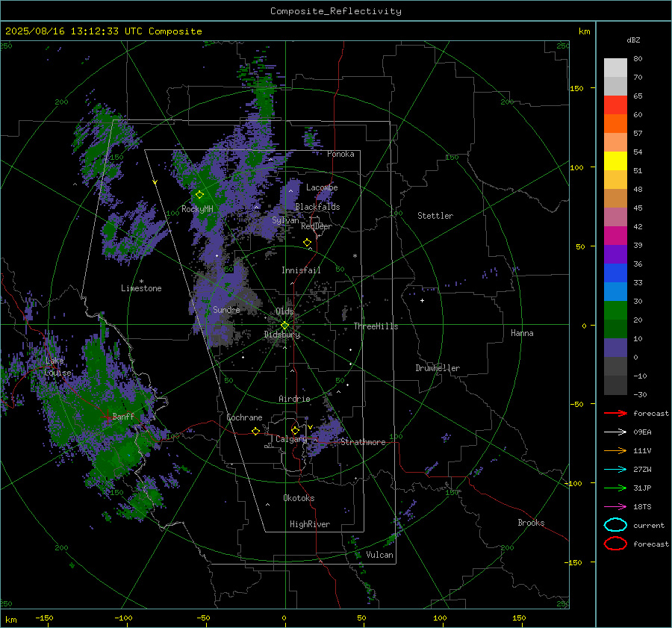This screenshot has height=628, width=672.
Task: Click the red forecast ellipse legend icon
Action: click(x=615, y=544)
